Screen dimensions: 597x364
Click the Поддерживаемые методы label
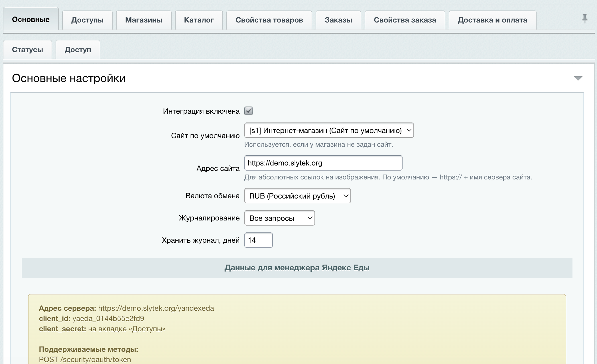(88, 349)
